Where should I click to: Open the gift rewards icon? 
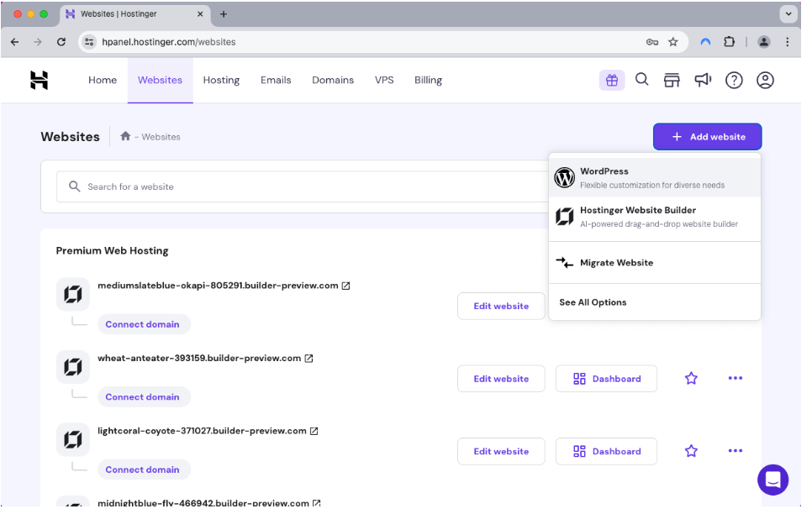[612, 81]
